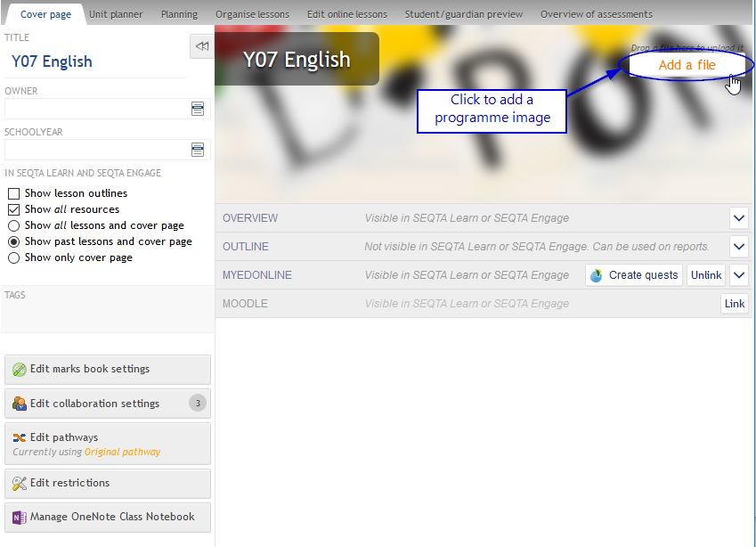Open the MyEdOnline dropdown arrow

738,275
